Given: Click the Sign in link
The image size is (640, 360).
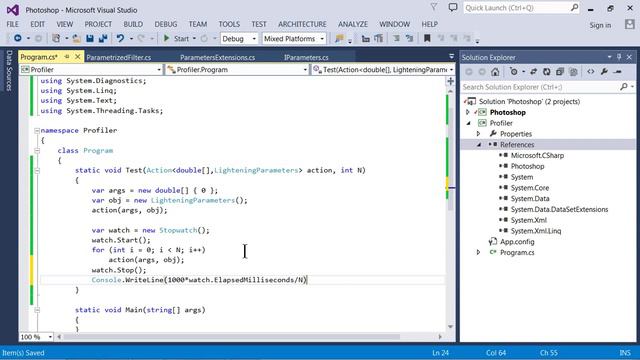Looking at the screenshot, I should tap(600, 25).
